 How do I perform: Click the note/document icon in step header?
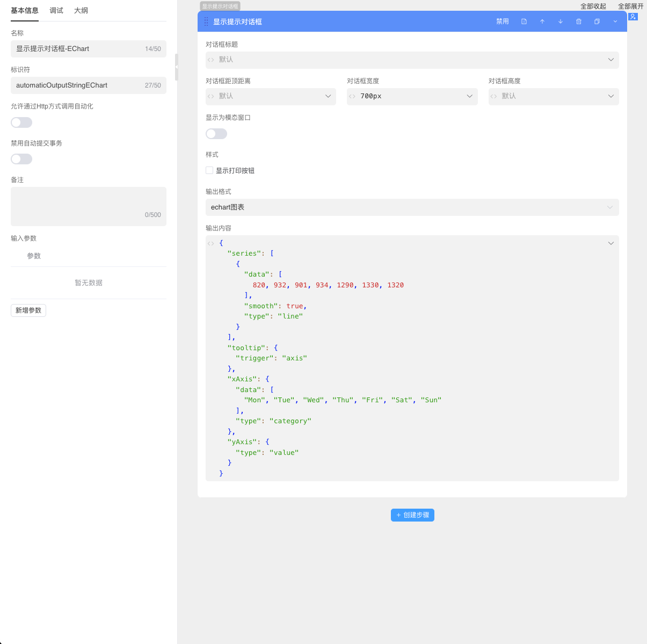(524, 21)
